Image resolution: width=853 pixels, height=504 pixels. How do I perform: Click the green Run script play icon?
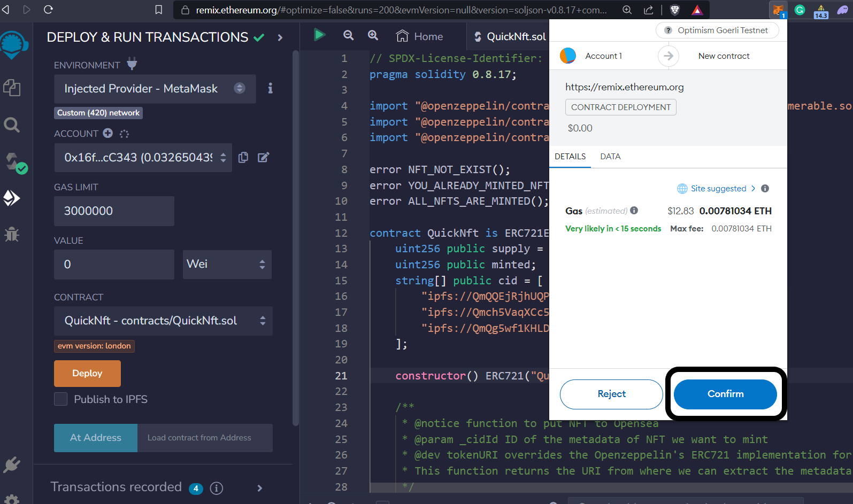pyautogui.click(x=319, y=35)
